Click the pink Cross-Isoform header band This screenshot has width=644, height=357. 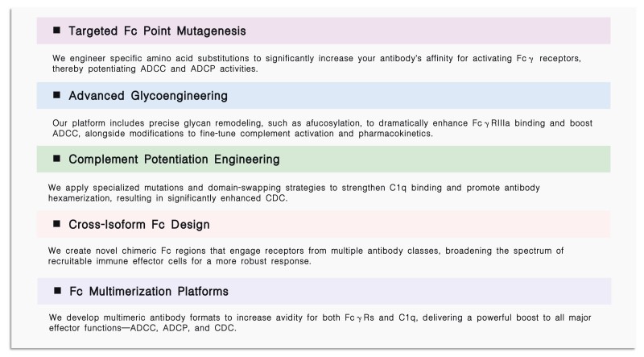324,224
